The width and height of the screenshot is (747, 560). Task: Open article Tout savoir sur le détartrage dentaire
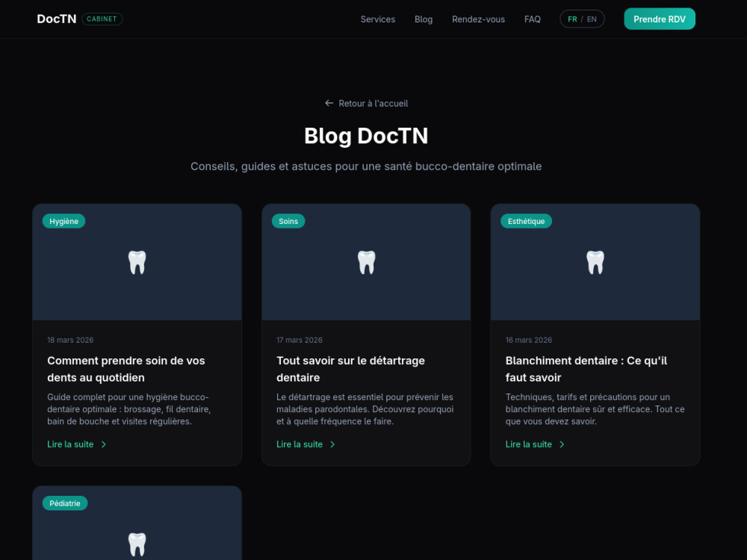tap(350, 369)
